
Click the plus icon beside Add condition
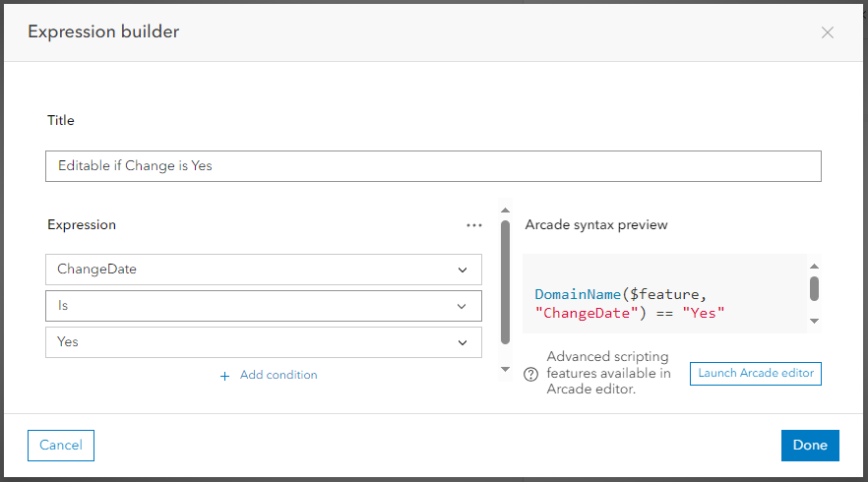tap(224, 376)
